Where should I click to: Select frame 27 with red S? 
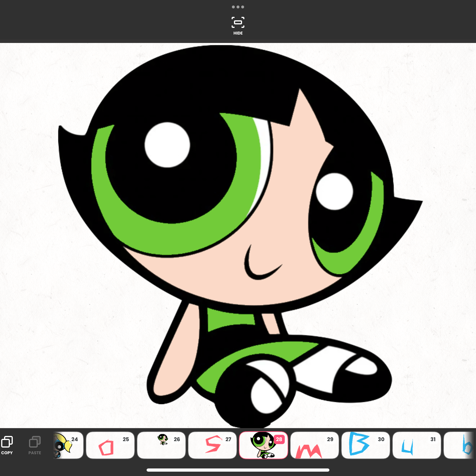[x=212, y=445]
